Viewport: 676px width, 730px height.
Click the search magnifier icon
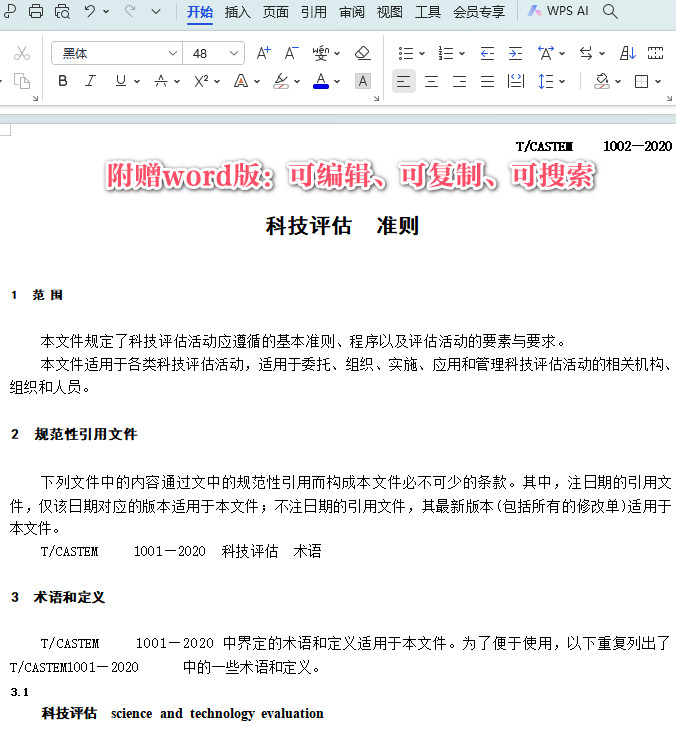pos(610,11)
